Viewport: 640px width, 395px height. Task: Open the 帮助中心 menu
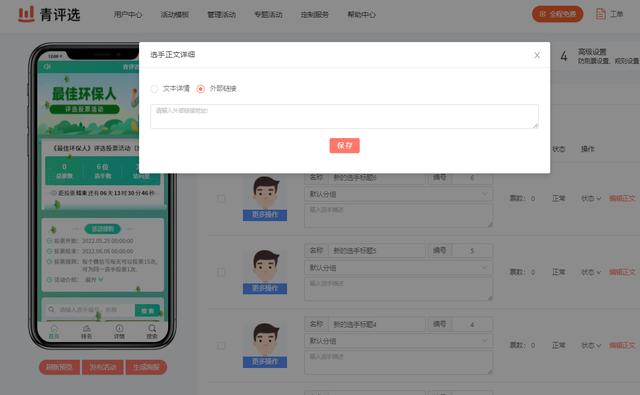(361, 15)
